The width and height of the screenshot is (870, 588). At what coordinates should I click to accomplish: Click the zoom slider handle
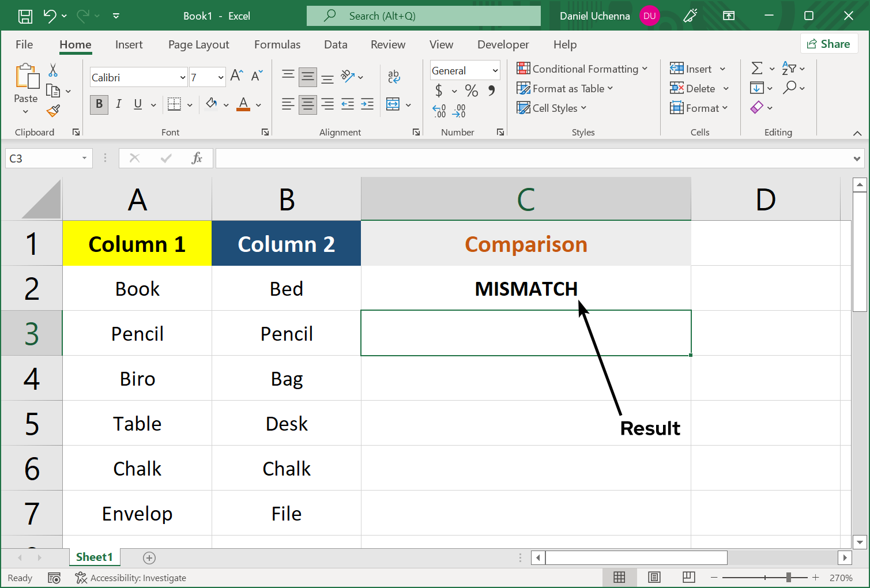pyautogui.click(x=788, y=577)
